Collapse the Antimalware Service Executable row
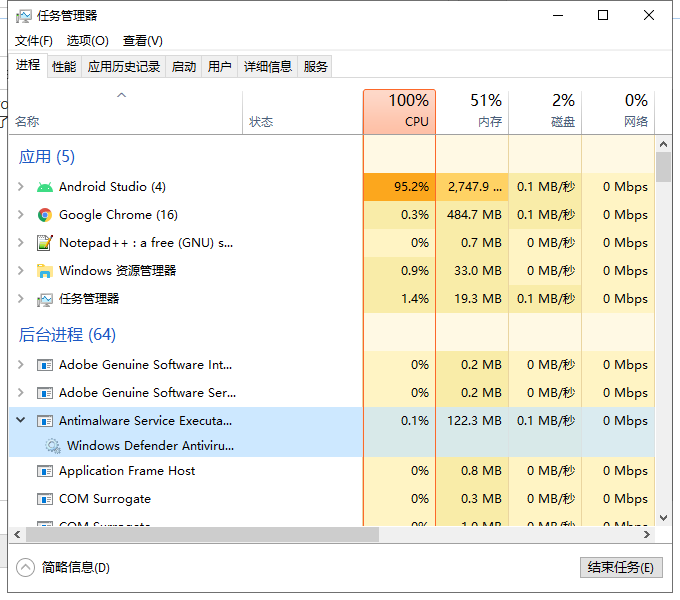This screenshot has width=680, height=600. coord(20,420)
